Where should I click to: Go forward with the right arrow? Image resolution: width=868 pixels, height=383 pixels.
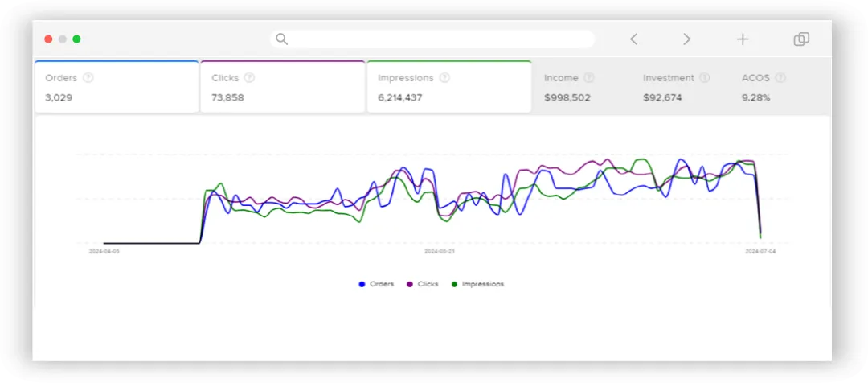pyautogui.click(x=686, y=39)
